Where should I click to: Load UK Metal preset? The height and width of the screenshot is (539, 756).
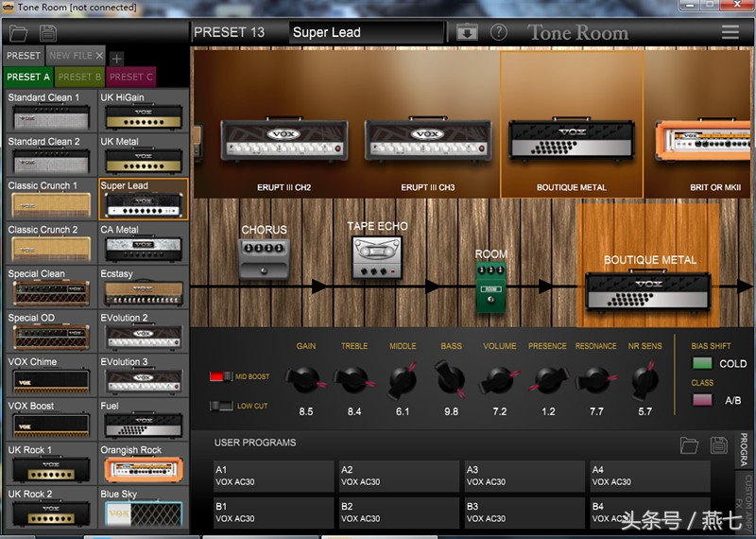tap(144, 155)
